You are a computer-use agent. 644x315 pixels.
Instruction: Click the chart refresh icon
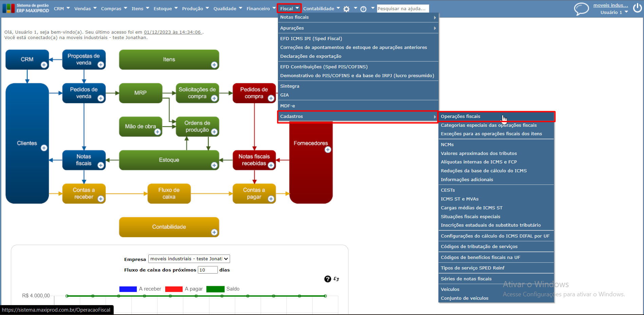click(336, 279)
